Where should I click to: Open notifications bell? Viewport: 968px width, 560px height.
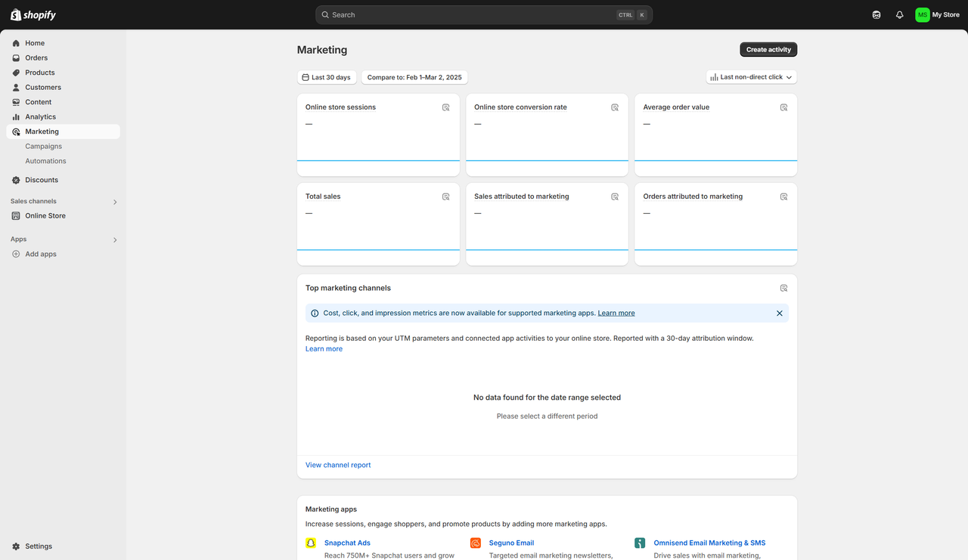click(899, 15)
